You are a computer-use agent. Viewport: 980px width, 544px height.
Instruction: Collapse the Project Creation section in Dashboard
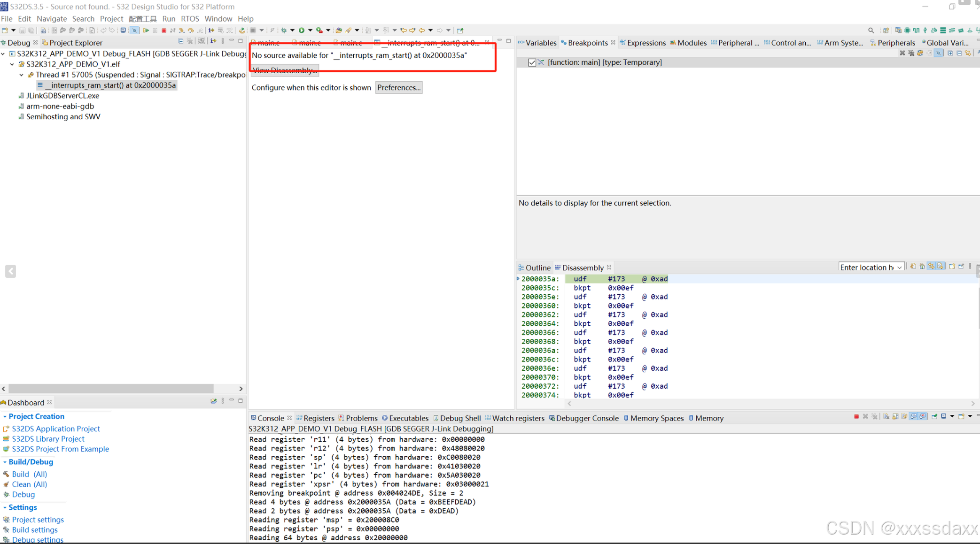(x=5, y=416)
